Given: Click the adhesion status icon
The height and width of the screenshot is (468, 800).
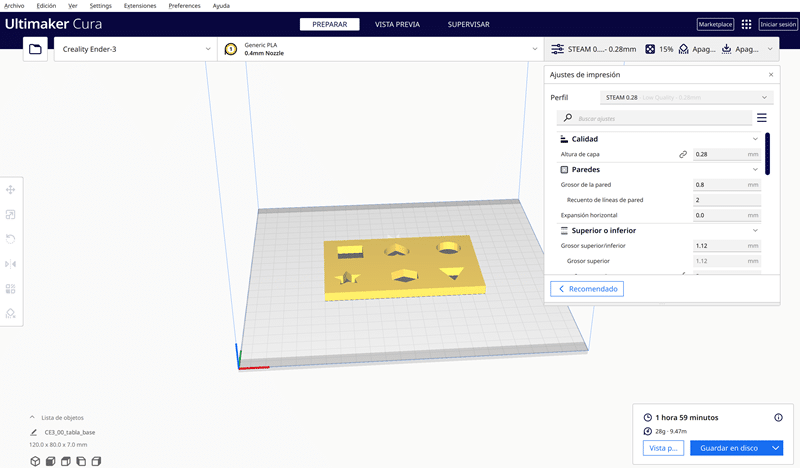Looking at the screenshot, I should click(x=726, y=49).
